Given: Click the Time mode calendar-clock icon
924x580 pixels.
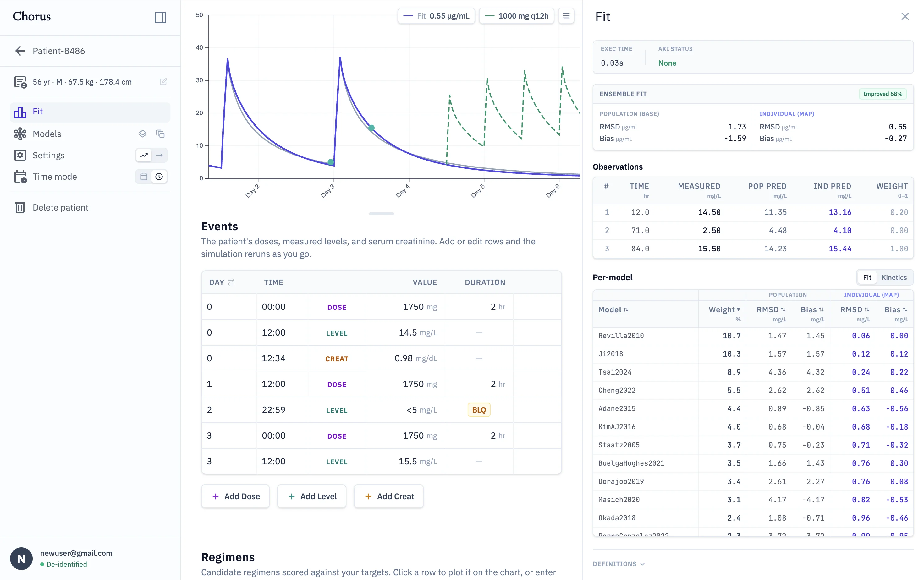Looking at the screenshot, I should click(x=20, y=177).
